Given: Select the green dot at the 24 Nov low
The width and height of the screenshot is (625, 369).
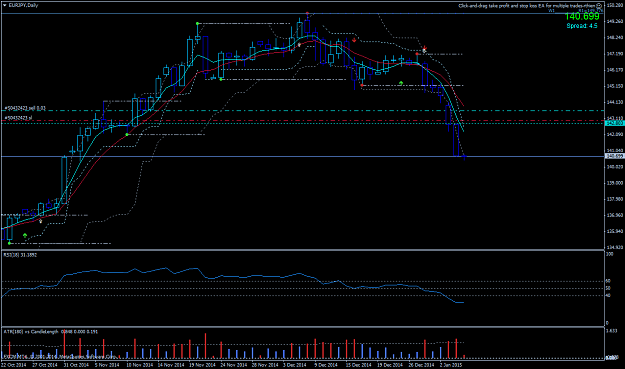Looking at the screenshot, I should click(221, 80).
